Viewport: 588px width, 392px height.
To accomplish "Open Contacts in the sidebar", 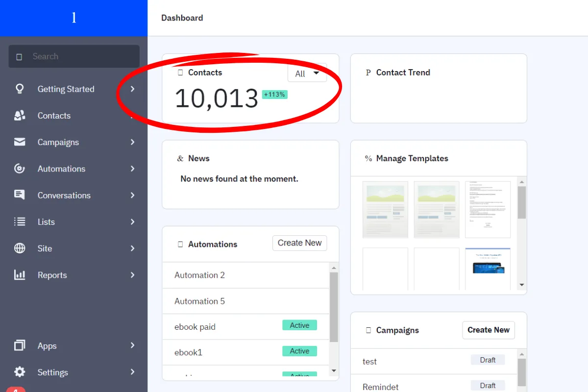I will pyautogui.click(x=54, y=116).
